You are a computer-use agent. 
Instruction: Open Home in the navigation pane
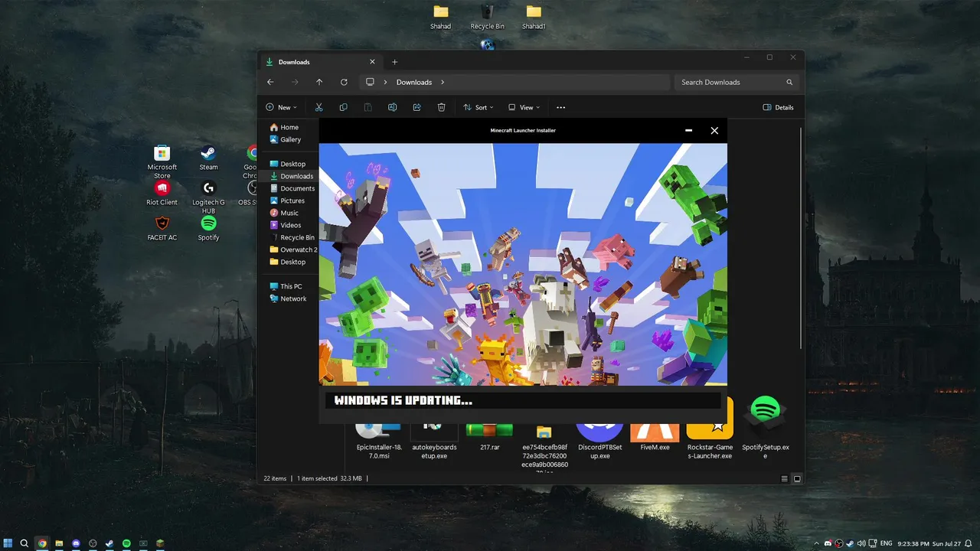pyautogui.click(x=289, y=127)
